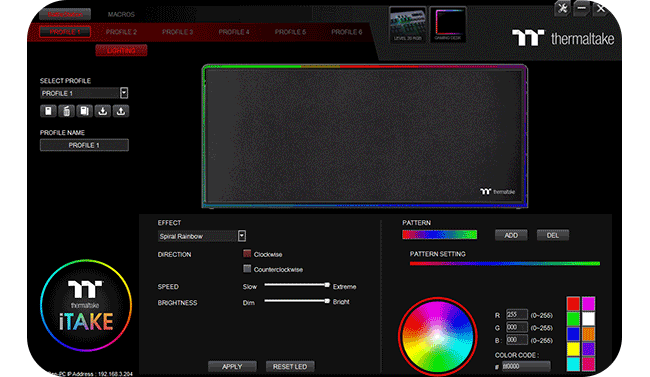Click the Color Code hex field
Viewport: 650px width, 377px height.
tap(526, 366)
